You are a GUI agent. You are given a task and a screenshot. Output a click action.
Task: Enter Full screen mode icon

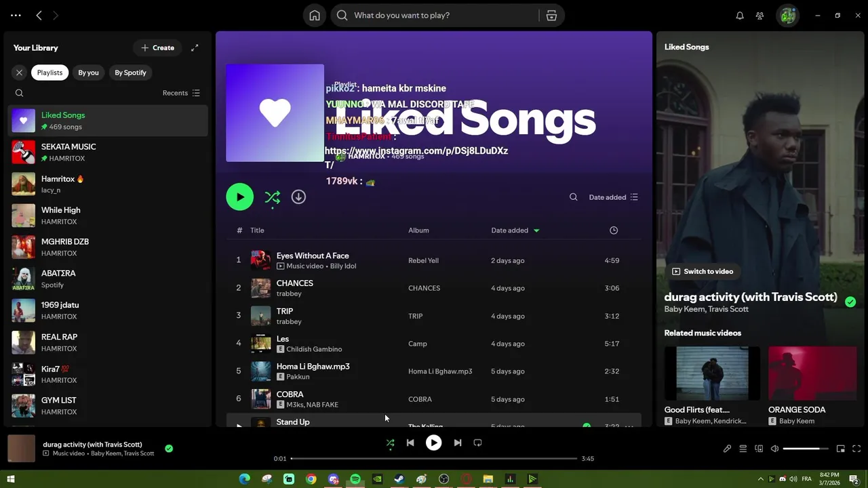(856, 449)
